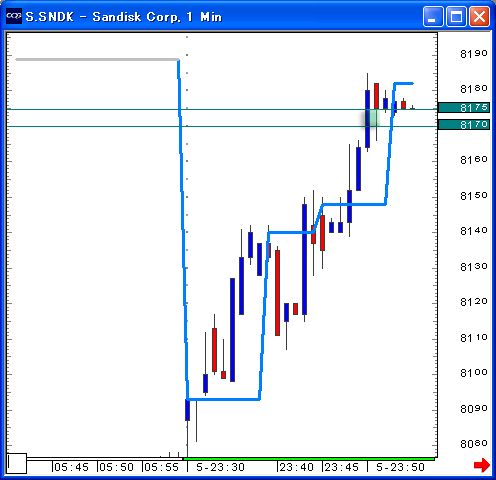The image size is (496, 480).
Task: Click the empty square box at bottom-left corner
Action: tap(17, 463)
